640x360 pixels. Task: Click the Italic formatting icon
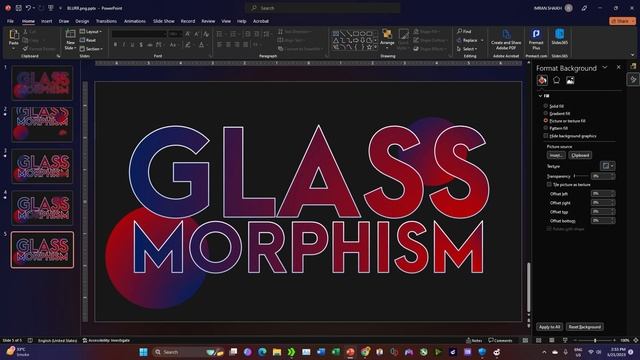124,44
